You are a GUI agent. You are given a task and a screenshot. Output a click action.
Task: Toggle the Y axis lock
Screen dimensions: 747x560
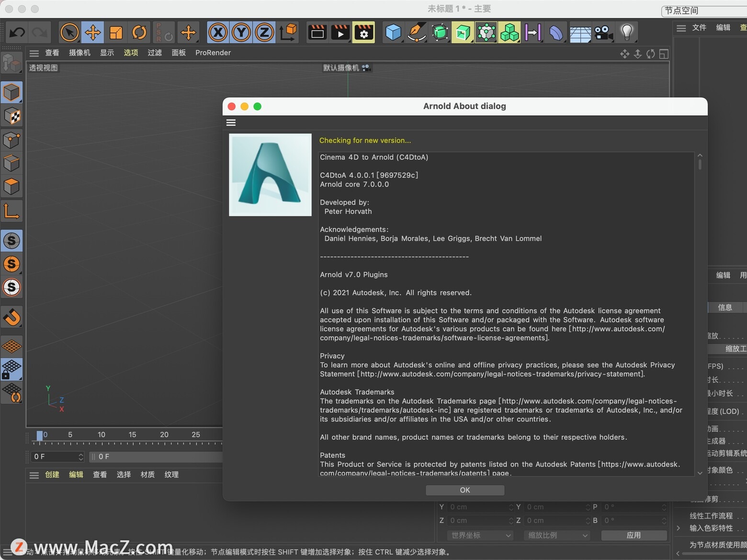[240, 32]
